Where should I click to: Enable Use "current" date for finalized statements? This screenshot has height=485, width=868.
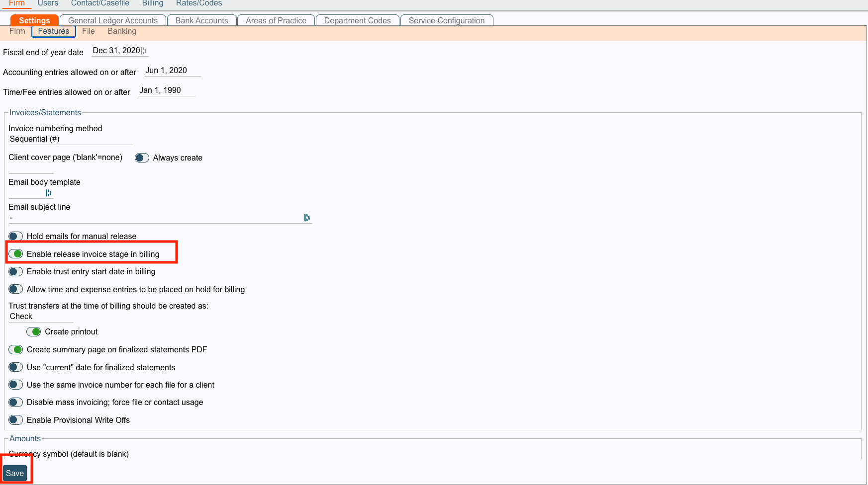click(16, 367)
